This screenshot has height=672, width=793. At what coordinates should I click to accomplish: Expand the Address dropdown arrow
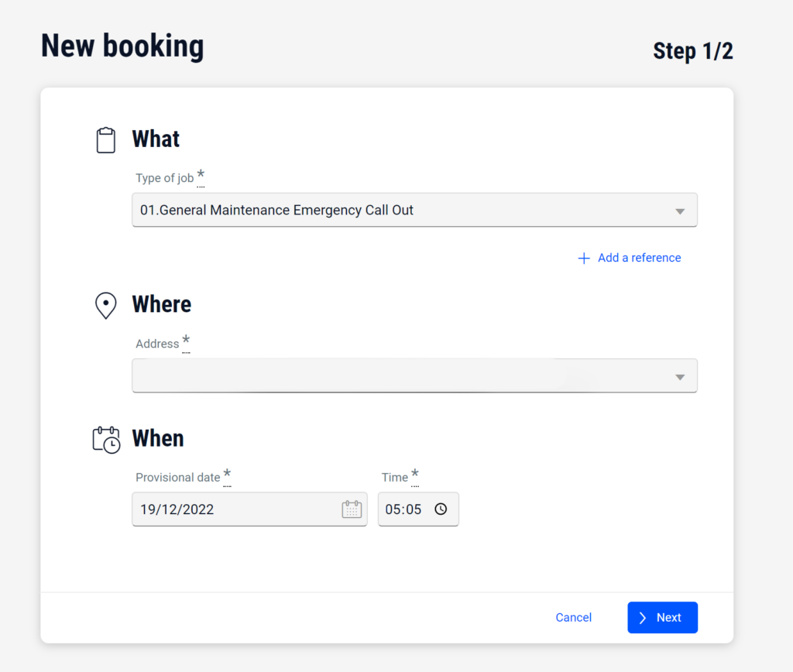pos(680,376)
